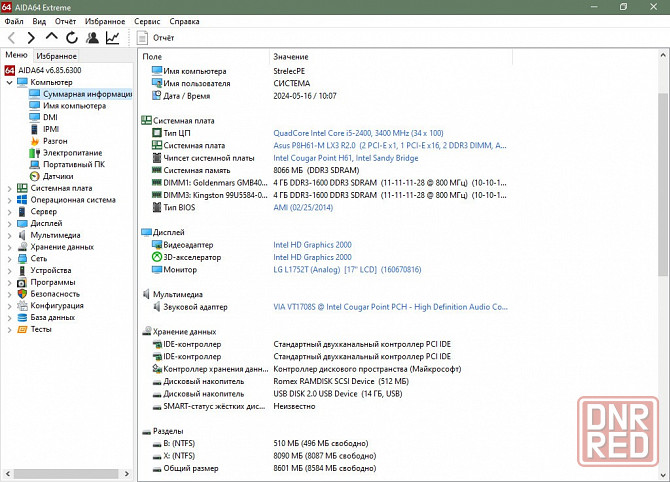Expand the Хранение данных tree node
The width and height of the screenshot is (670, 482).
coord(9,247)
